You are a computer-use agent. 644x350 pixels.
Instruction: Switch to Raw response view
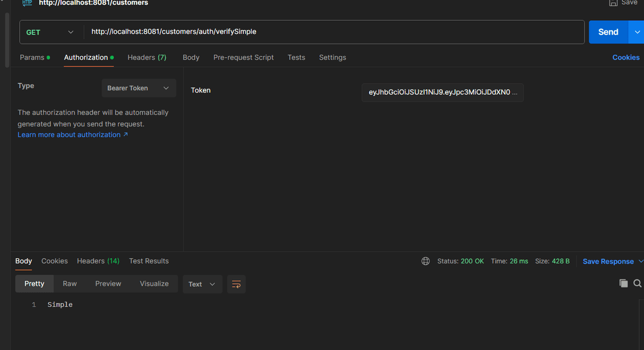pos(70,284)
